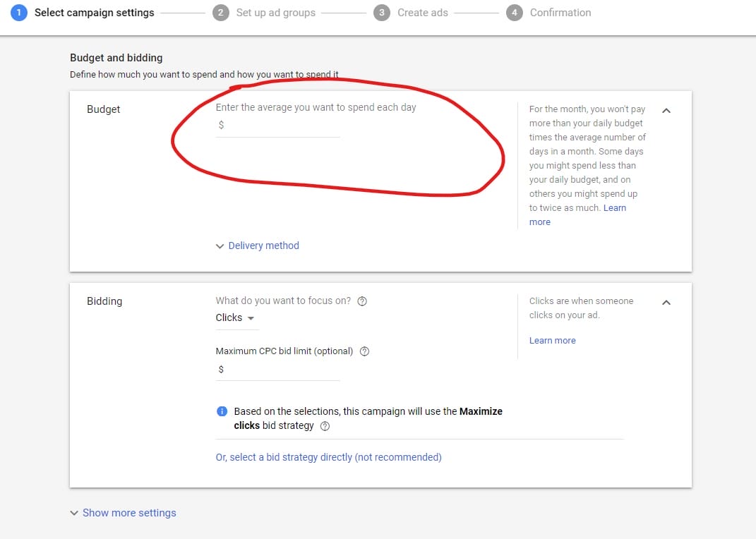Click 'Or, select a bid strategy directly' link
Screen dimensions: 756x539
[328, 457]
